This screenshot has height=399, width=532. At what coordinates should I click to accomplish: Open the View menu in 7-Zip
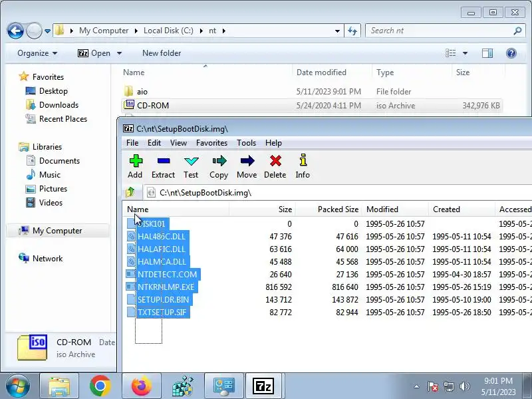pyautogui.click(x=178, y=143)
